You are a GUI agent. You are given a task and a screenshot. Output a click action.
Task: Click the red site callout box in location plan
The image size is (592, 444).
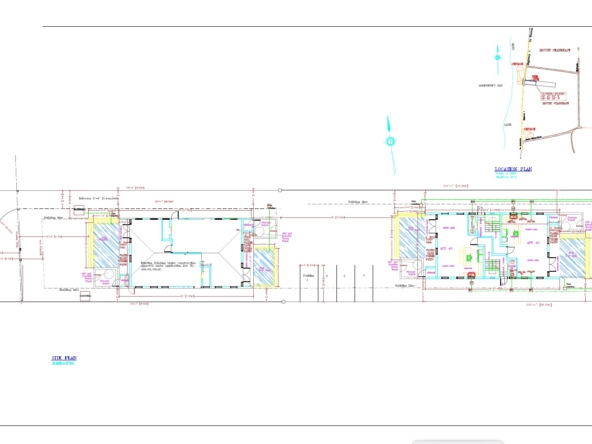[x=553, y=96]
